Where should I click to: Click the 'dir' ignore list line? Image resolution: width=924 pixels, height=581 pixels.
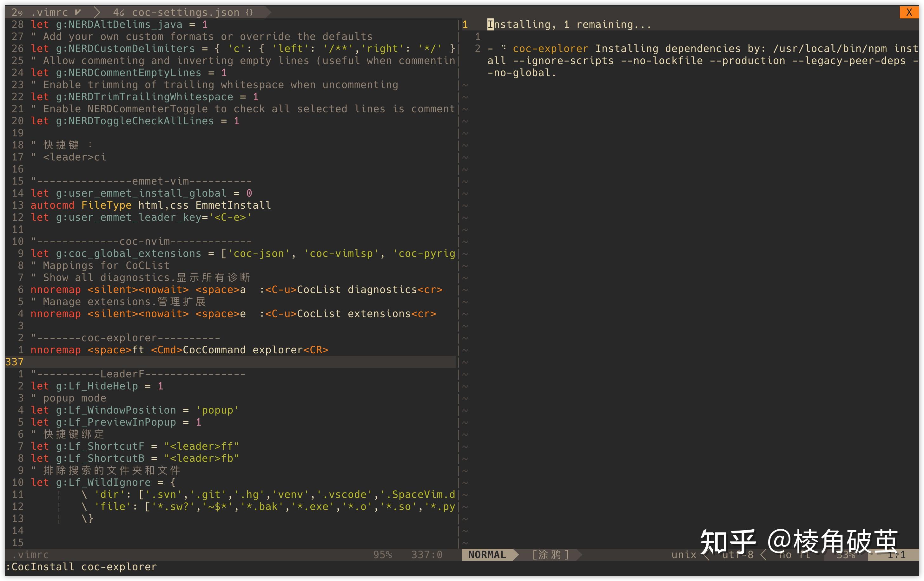(x=268, y=495)
